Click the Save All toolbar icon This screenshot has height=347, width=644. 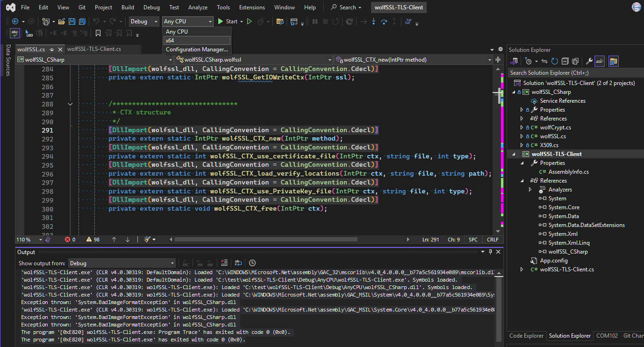81,21
